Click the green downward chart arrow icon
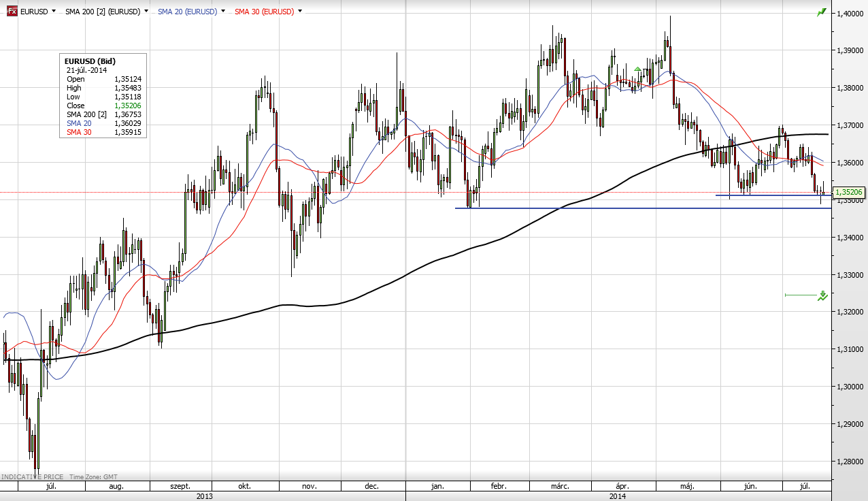Image resolution: width=868 pixels, height=501 pixels. click(822, 295)
